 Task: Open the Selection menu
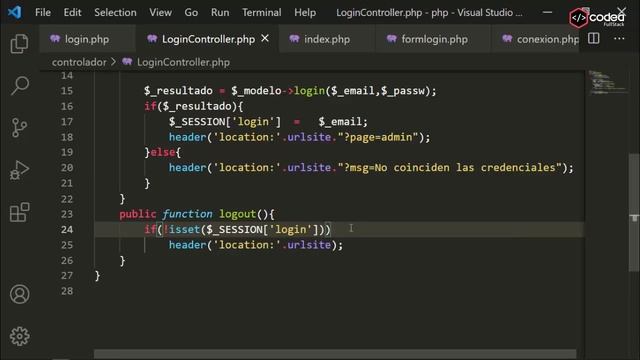coord(115,13)
